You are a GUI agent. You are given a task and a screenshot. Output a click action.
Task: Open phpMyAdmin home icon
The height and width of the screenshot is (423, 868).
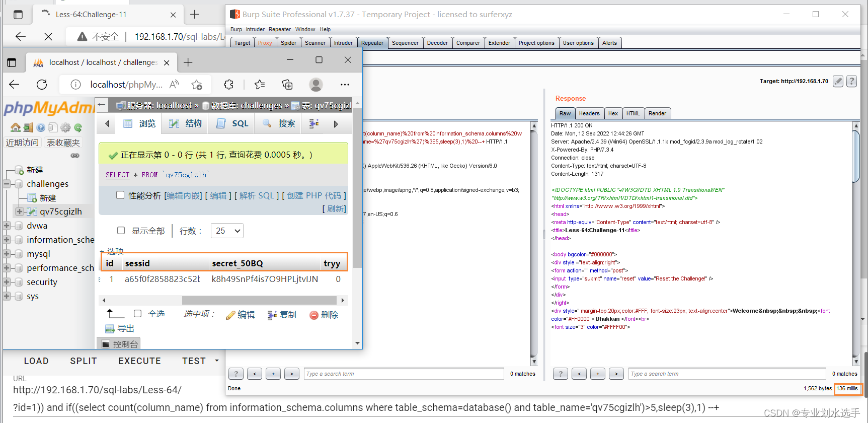click(x=16, y=127)
